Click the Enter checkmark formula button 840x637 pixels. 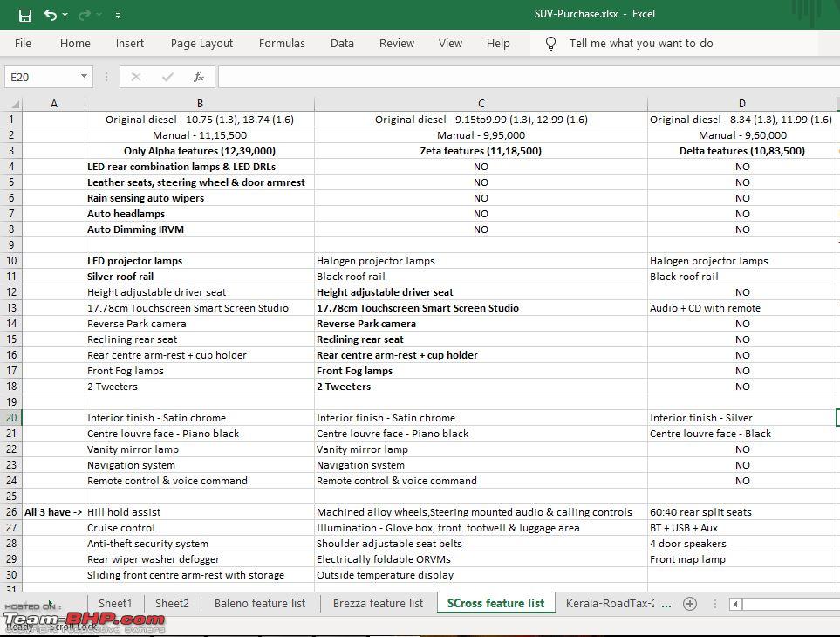(167, 77)
